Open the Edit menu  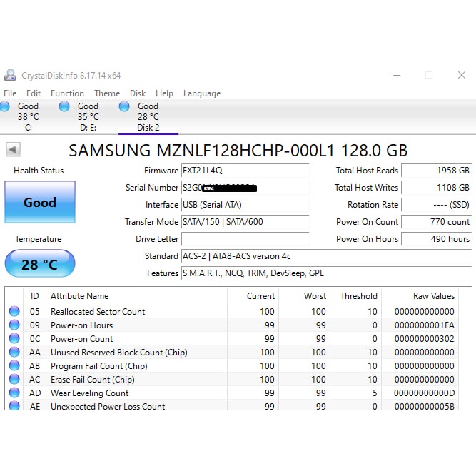click(x=34, y=93)
